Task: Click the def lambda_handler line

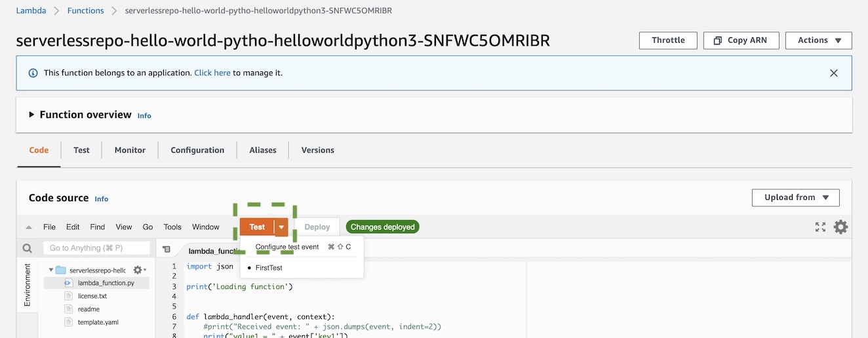Action: pyautogui.click(x=260, y=317)
